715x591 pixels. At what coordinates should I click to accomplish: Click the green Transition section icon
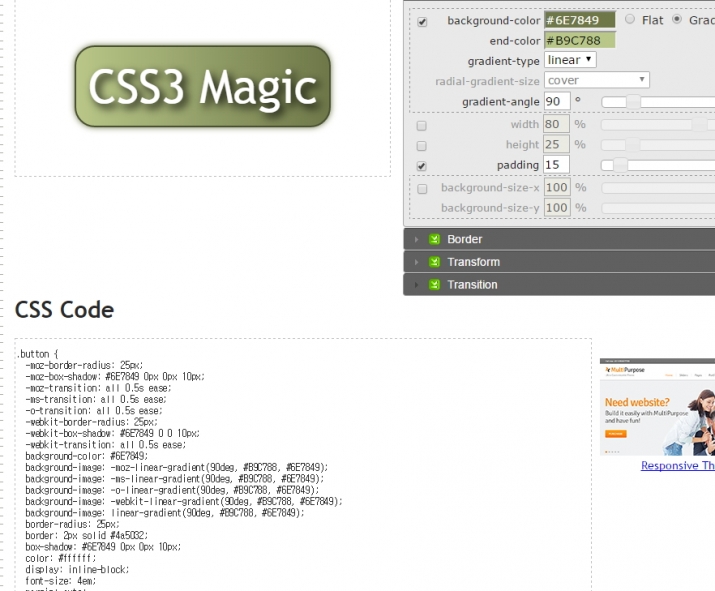coord(435,285)
